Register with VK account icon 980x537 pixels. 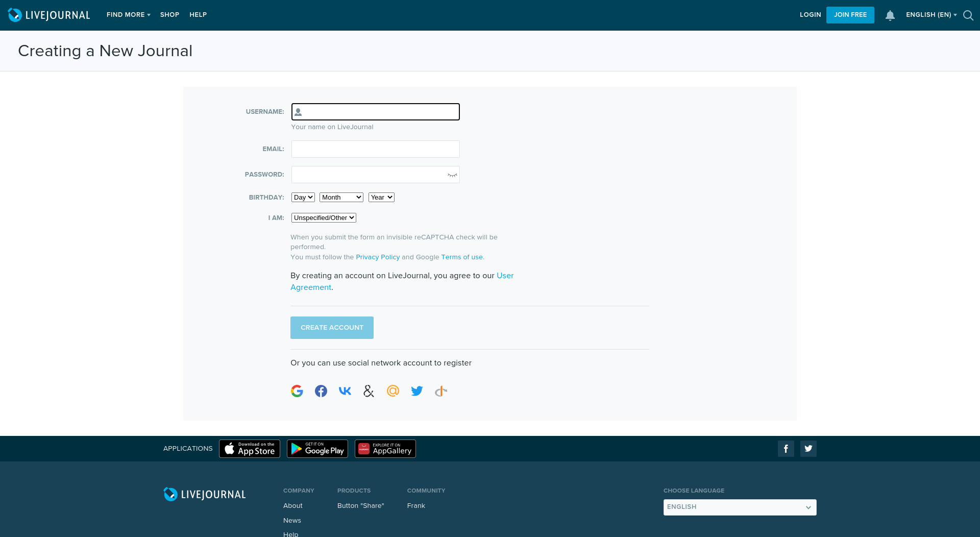(345, 391)
